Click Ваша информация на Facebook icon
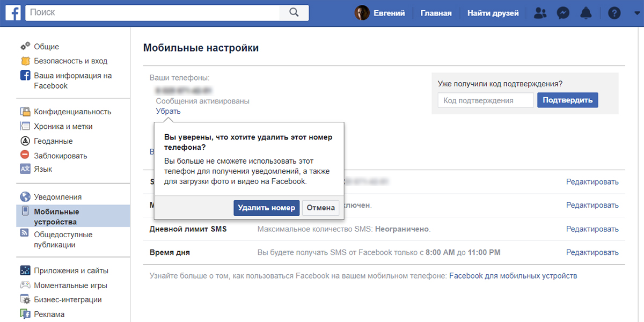The image size is (644, 322). 25,76
